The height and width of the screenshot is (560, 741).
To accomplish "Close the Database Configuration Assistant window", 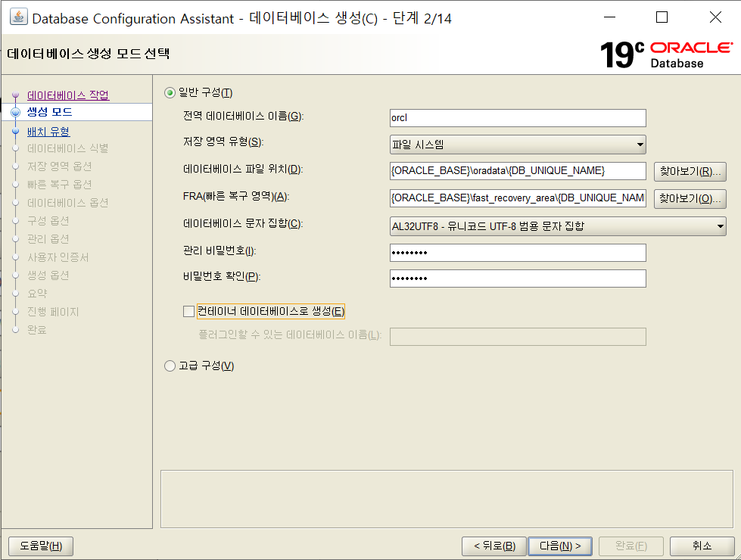I will click(715, 17).
